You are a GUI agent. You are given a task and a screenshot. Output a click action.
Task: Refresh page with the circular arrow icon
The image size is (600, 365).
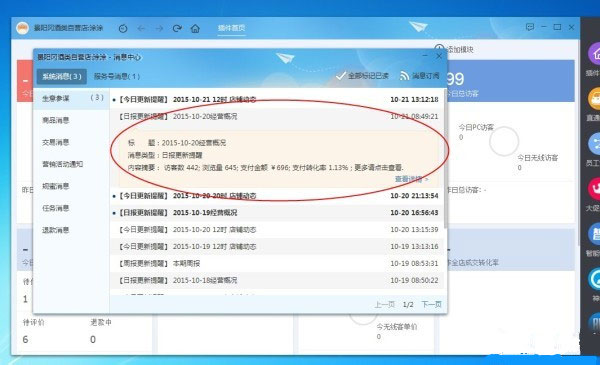pos(177,28)
